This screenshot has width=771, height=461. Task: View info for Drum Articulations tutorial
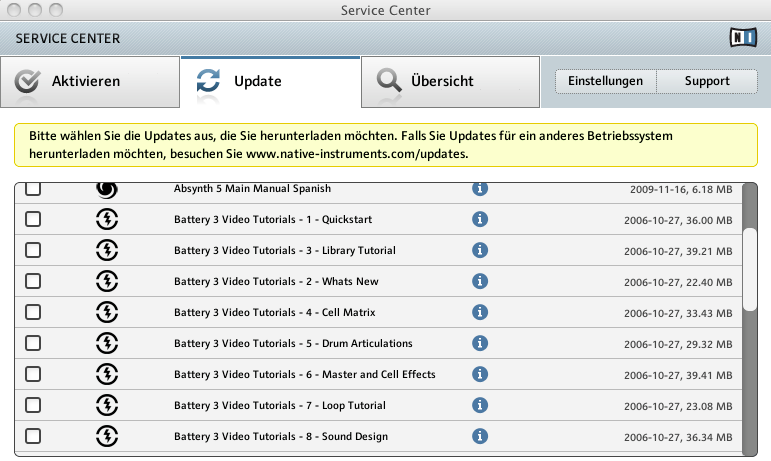click(x=480, y=343)
